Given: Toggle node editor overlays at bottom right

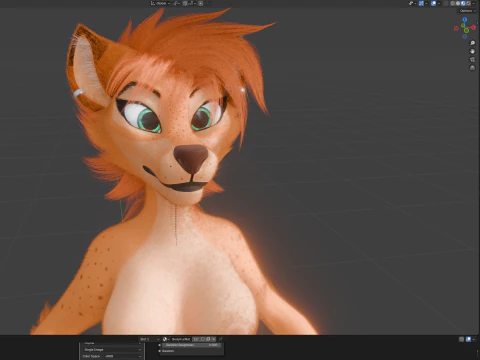Looking at the screenshot, I should point(468,339).
